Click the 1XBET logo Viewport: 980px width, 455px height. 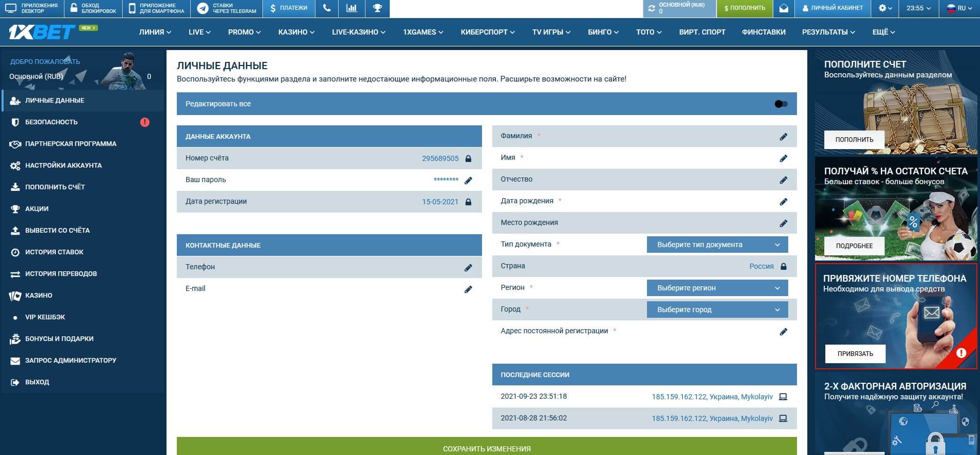42,32
